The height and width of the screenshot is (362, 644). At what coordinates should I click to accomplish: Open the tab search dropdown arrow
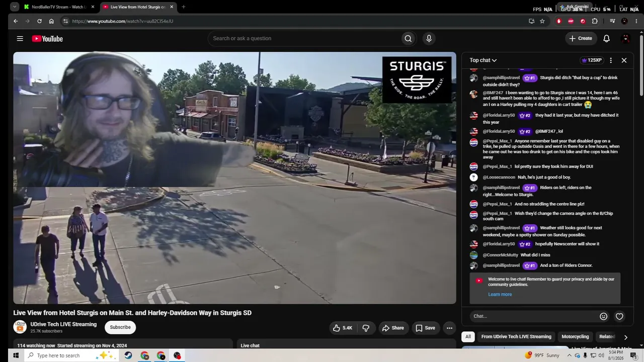coord(15,7)
